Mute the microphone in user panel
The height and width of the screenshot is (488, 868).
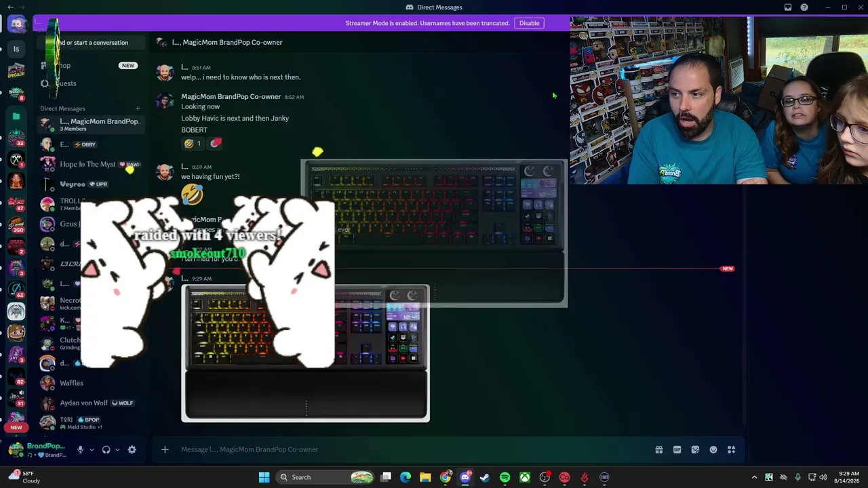[x=80, y=449]
